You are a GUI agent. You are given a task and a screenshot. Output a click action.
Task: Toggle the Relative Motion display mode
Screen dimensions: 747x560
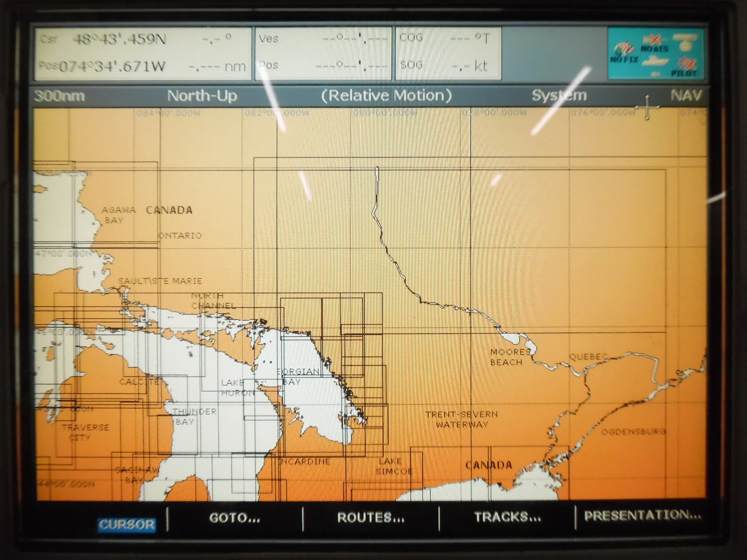[387, 96]
